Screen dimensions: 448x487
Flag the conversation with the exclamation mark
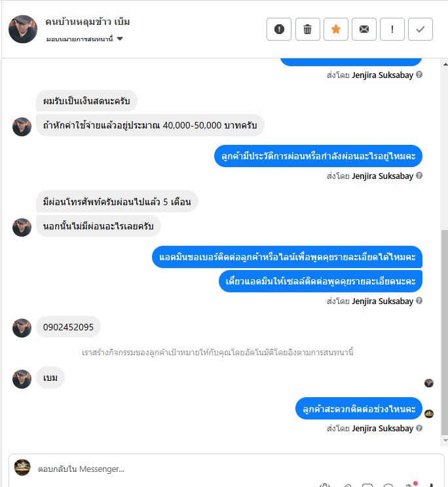392,29
